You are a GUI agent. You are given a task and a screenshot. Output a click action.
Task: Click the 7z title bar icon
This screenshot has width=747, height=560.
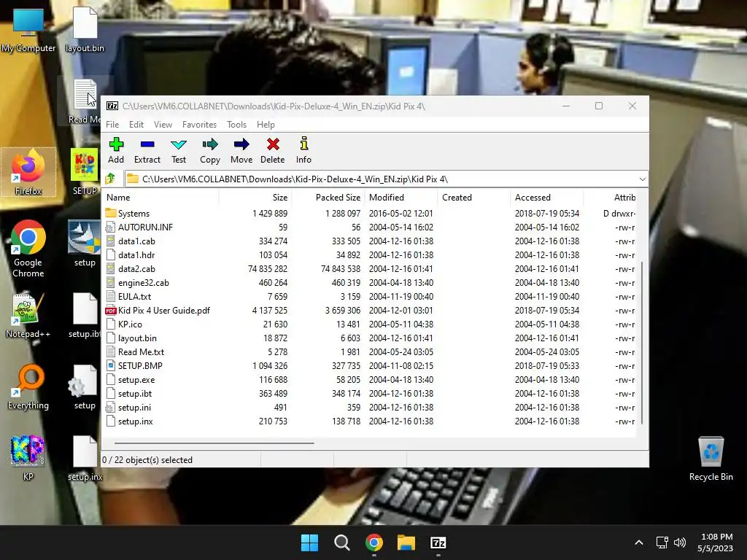click(112, 106)
